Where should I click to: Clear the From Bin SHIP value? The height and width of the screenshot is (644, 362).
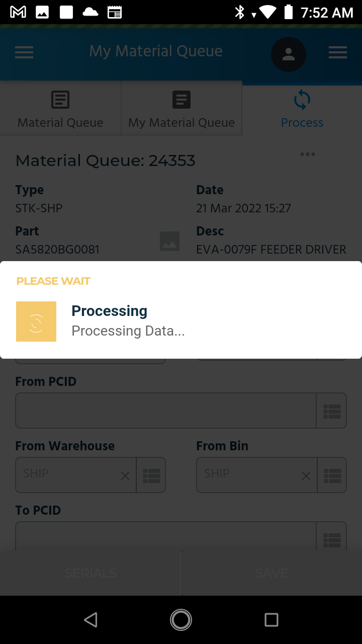pos(306,475)
